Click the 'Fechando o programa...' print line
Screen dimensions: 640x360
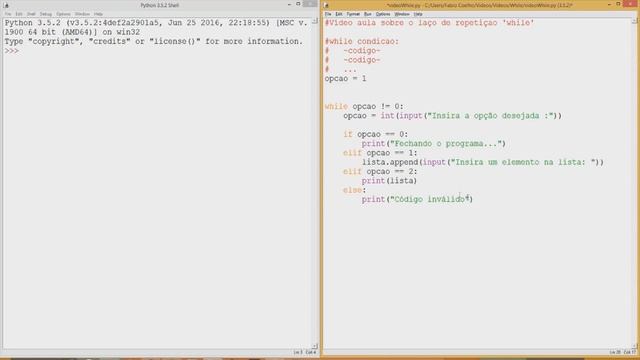[x=433, y=143]
